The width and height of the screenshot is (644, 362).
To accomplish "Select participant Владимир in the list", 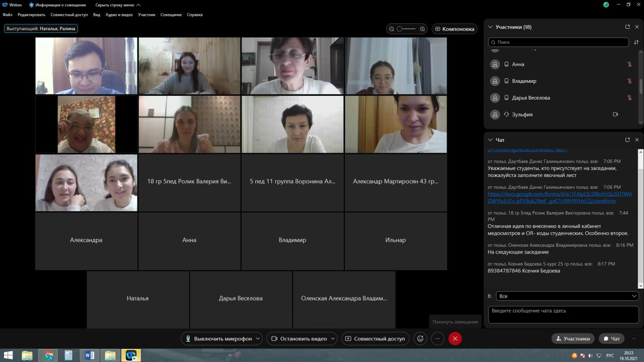I will point(561,81).
